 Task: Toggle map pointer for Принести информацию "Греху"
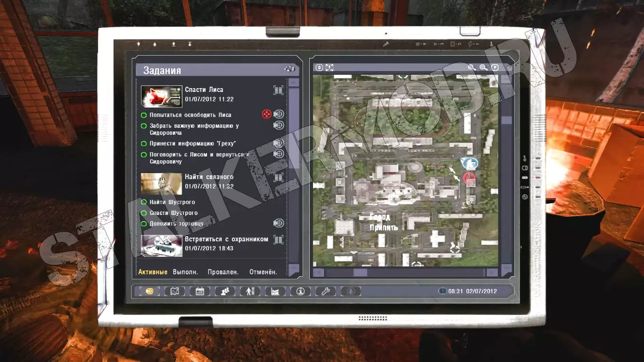point(279,143)
